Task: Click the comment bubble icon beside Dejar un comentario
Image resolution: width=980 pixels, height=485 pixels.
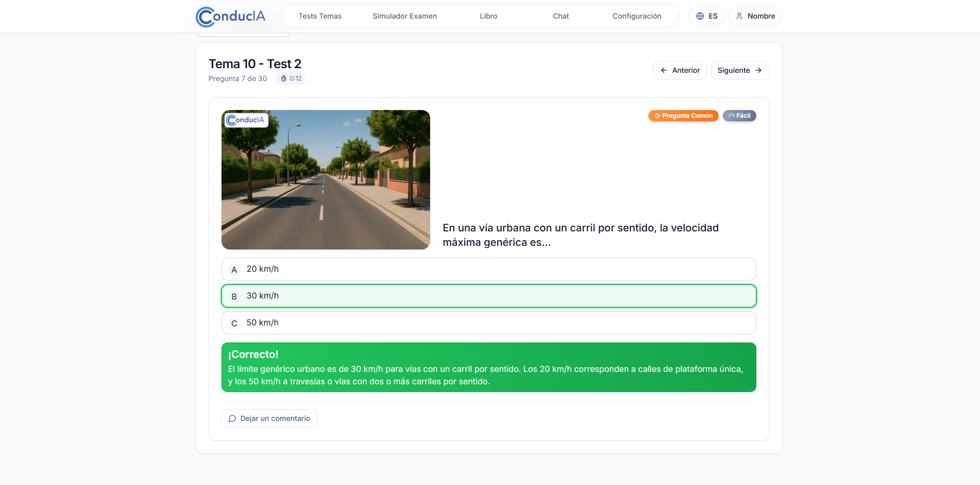Action: point(232,418)
